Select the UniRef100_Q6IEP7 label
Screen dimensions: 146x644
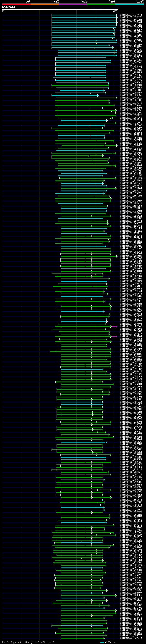click(x=131, y=45)
